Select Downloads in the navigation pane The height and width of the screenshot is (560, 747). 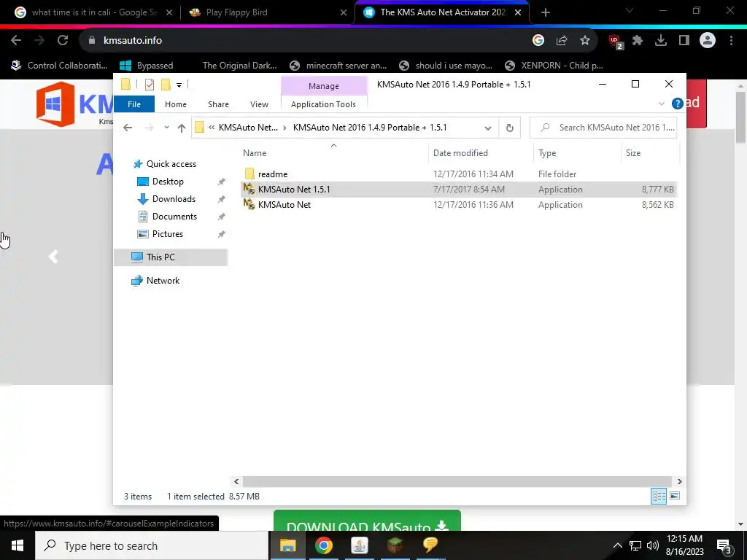pos(174,199)
